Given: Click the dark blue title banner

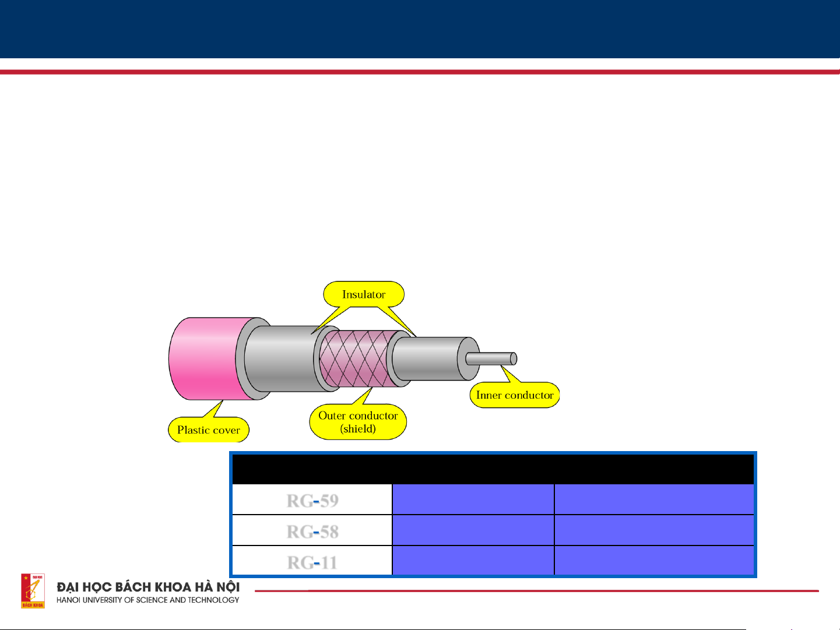Looking at the screenshot, I should point(420,28).
